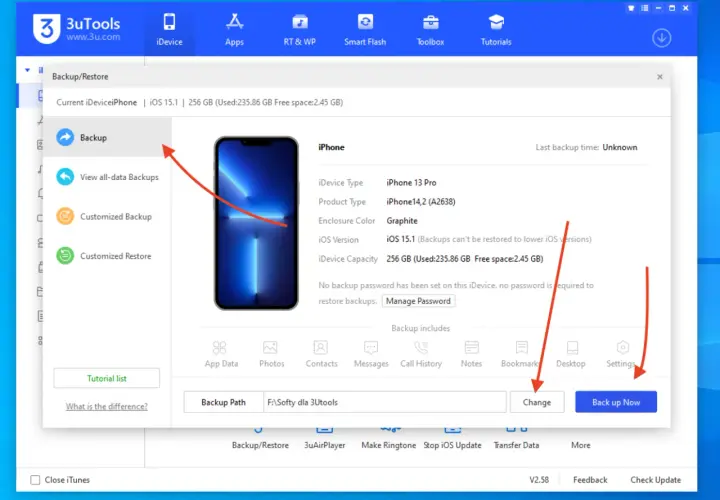
Task: Click the iPhone 13 Pro image
Action: click(x=256, y=223)
